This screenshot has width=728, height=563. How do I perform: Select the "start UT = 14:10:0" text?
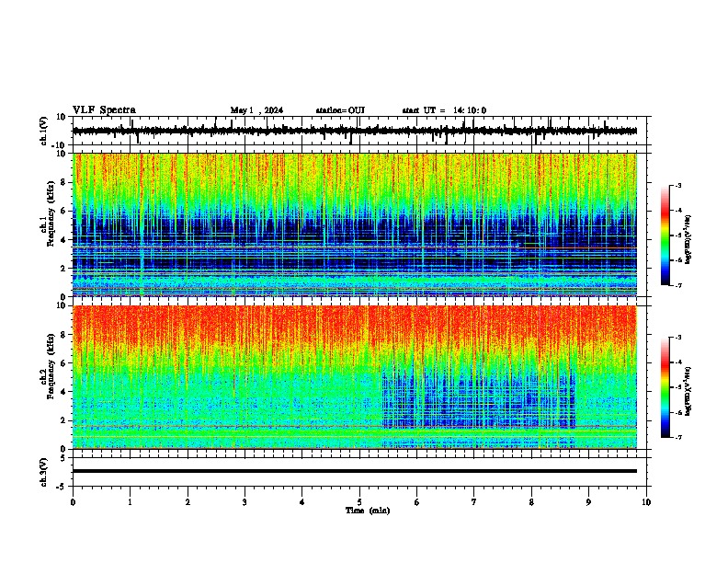[x=444, y=110]
